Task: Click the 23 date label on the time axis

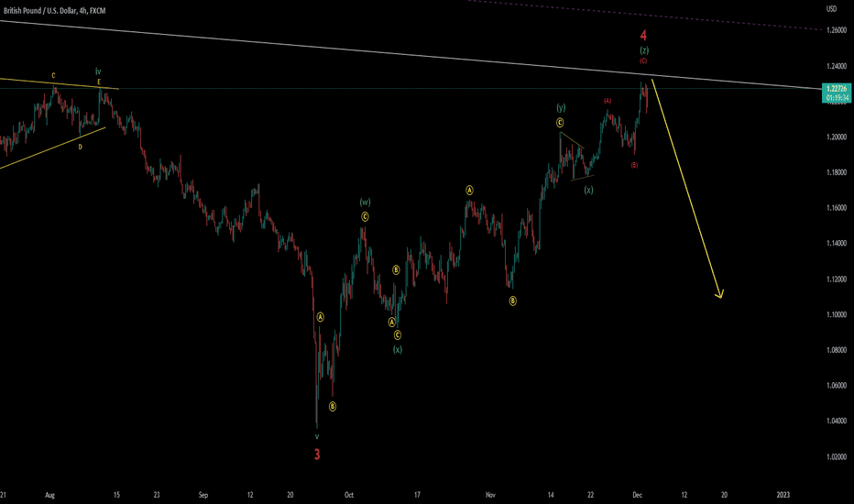Action: click(x=157, y=495)
